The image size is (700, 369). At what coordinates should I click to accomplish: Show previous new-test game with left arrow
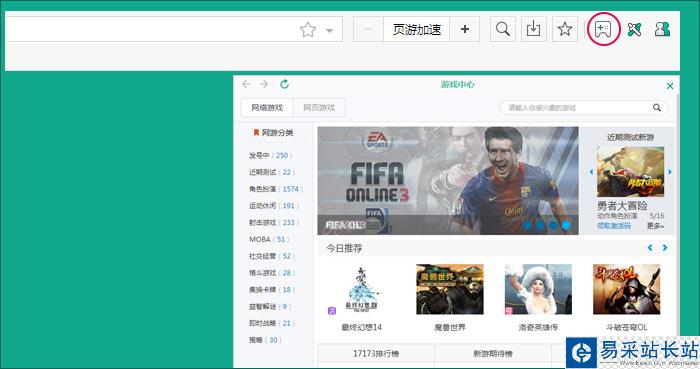pos(591,172)
